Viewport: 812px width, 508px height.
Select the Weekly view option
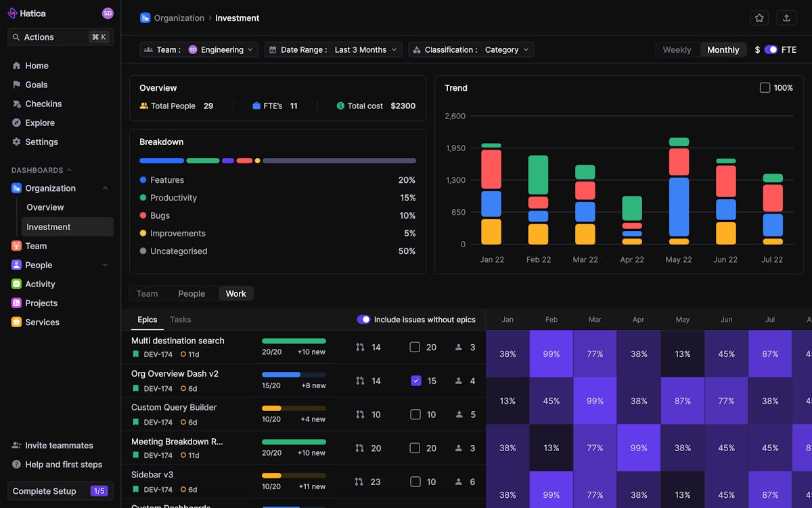point(677,49)
